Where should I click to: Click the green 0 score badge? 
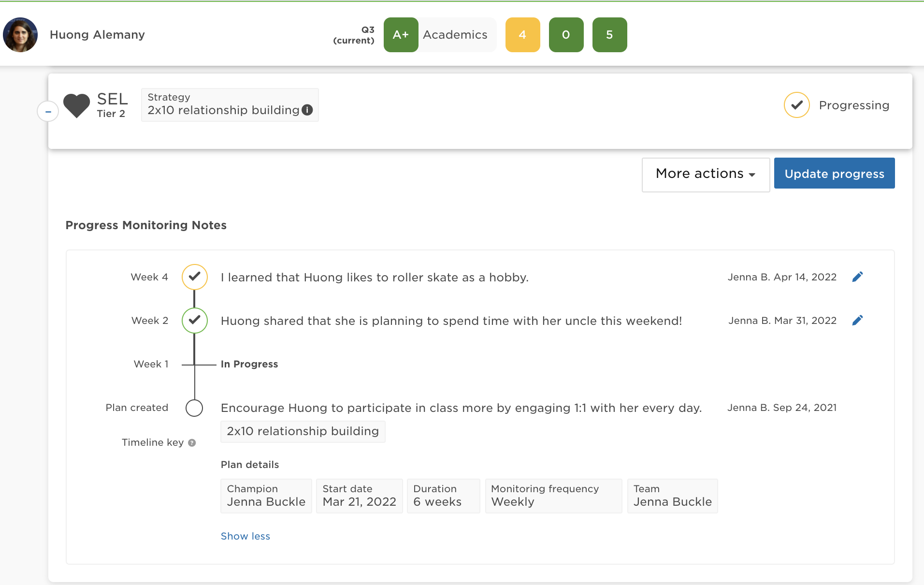(566, 35)
